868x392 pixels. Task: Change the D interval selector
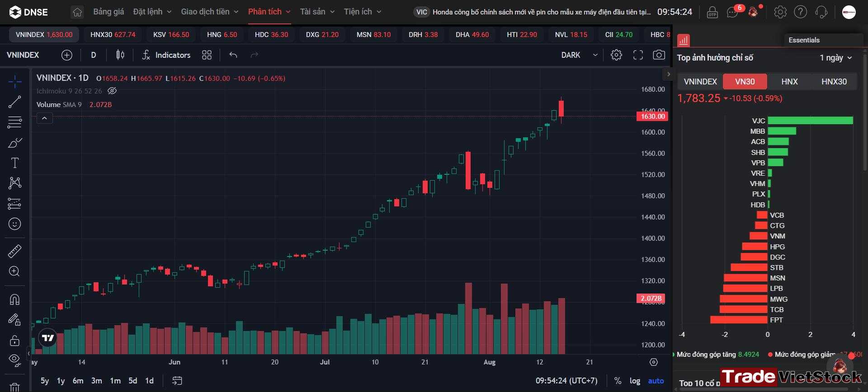pos(94,55)
